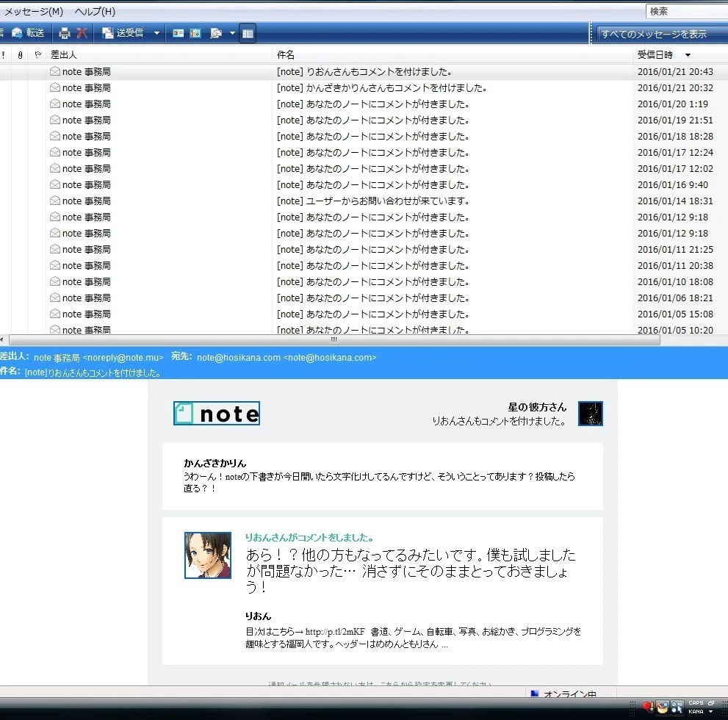This screenshot has height=720, width=728.
Task: Click the message list horizontal scrollbar
Action: (x=334, y=339)
